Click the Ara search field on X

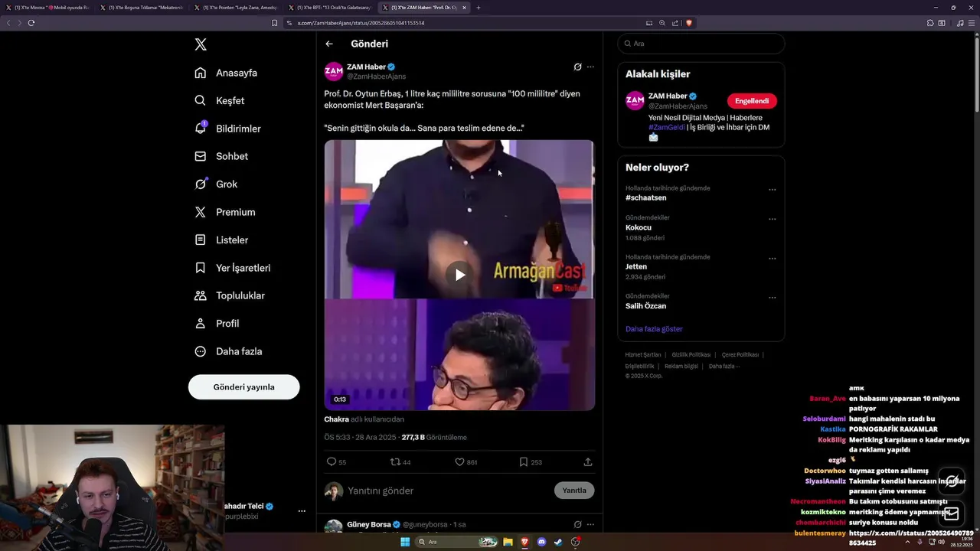[x=701, y=44]
